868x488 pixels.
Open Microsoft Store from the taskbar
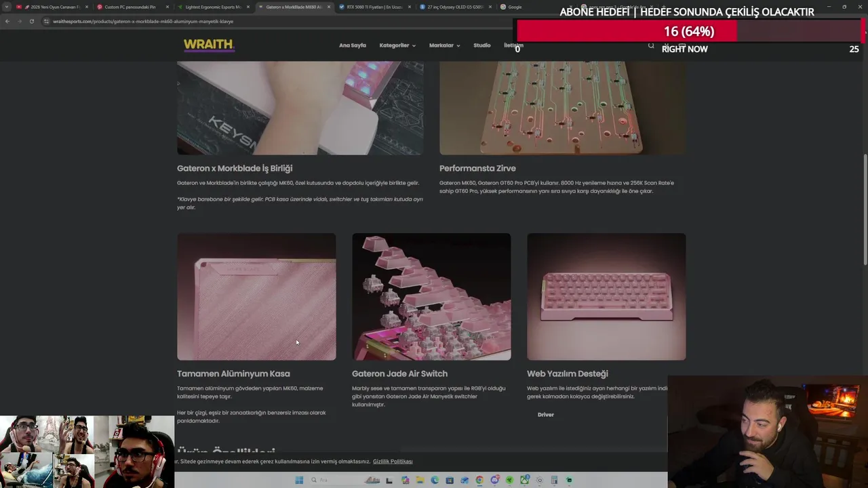(x=450, y=480)
